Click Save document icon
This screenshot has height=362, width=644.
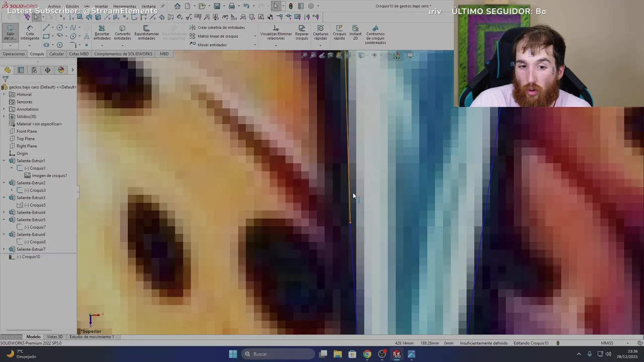coord(217,6)
